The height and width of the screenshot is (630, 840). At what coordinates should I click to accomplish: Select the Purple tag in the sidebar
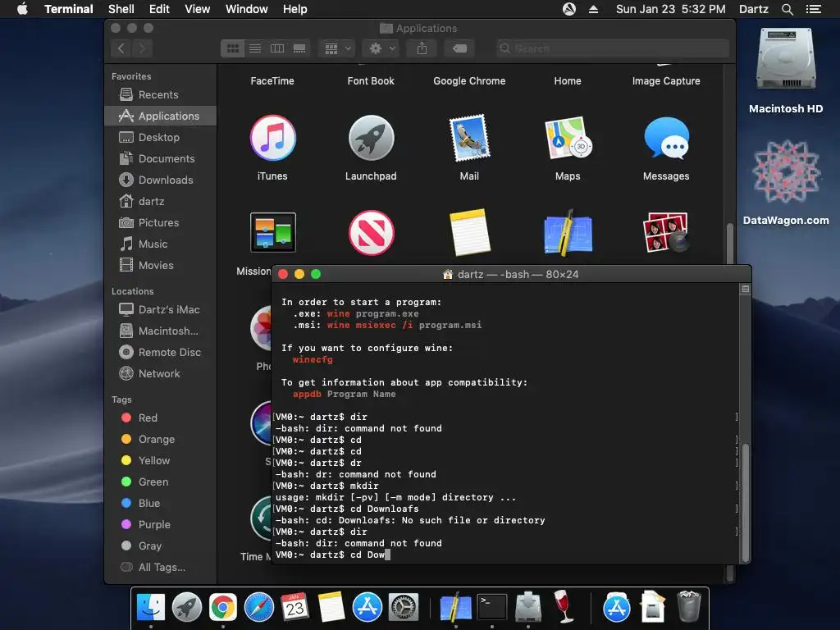pyautogui.click(x=161, y=525)
